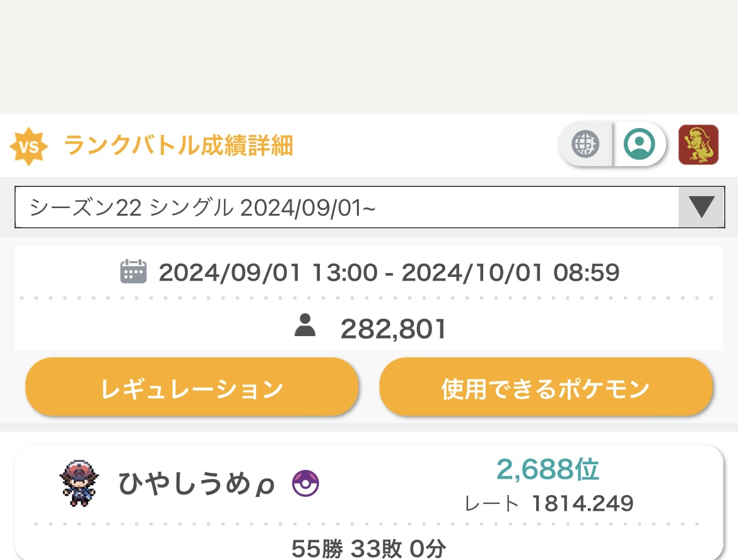Switch to the globe worldwide ranking view
The image size is (738, 560).
(585, 144)
